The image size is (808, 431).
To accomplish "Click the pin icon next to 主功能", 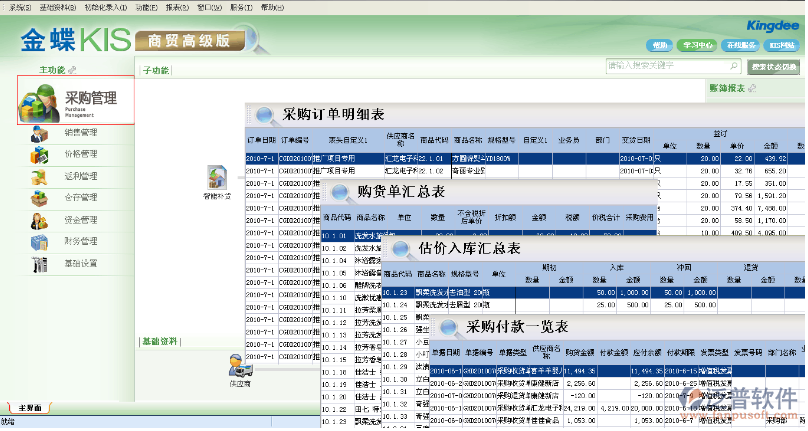I will tap(70, 70).
